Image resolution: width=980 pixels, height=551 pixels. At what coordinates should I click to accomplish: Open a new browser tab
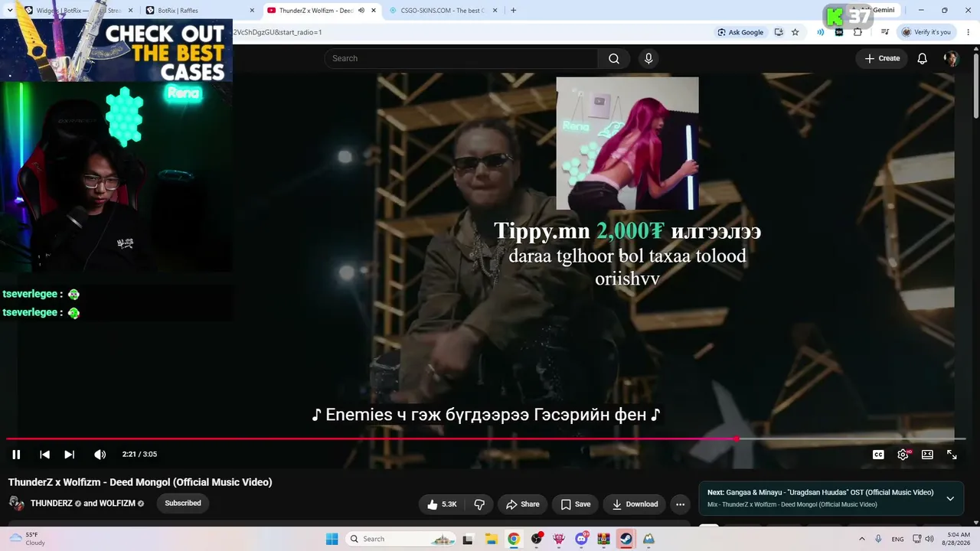pos(513,11)
